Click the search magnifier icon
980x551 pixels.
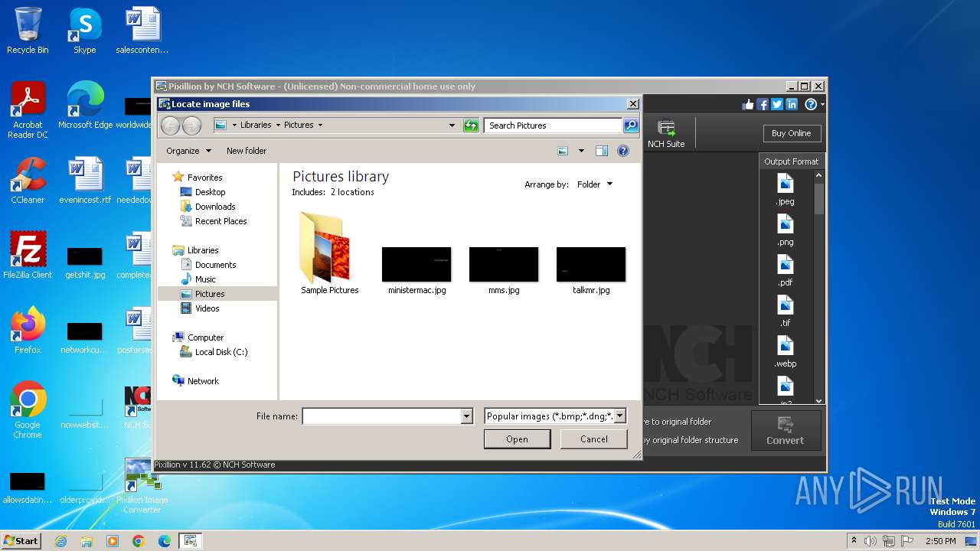click(630, 126)
